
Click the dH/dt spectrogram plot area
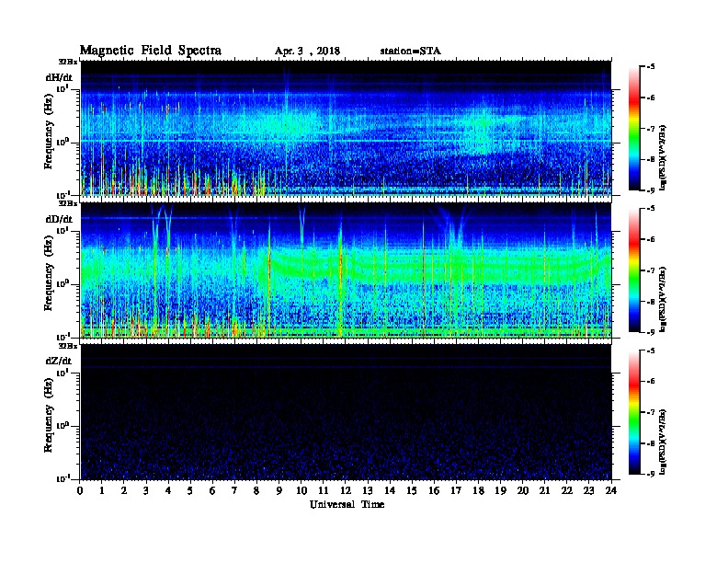[346, 128]
